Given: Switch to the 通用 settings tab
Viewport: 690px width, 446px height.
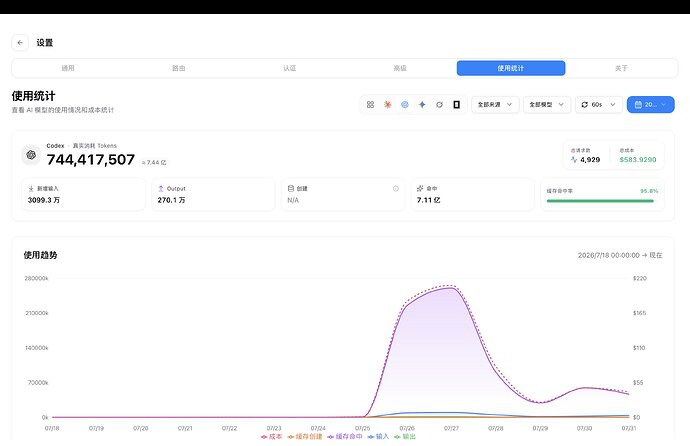Looking at the screenshot, I should 68,68.
